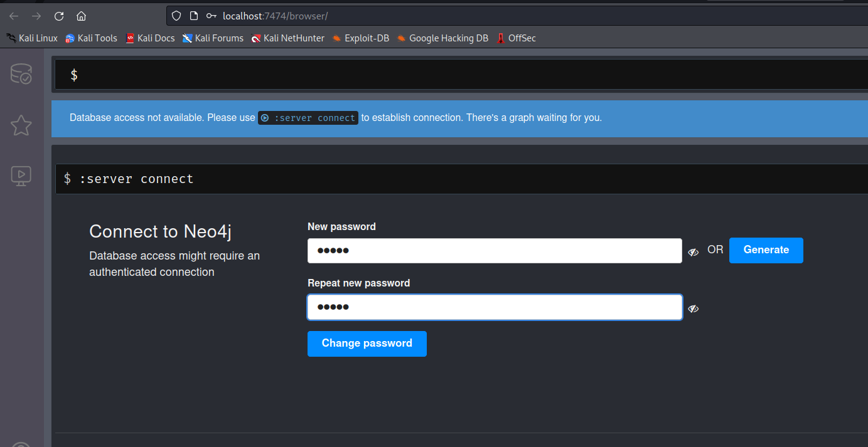This screenshot has height=447, width=868.
Task: Open the Kali NetHunter bookmark
Action: click(x=287, y=38)
